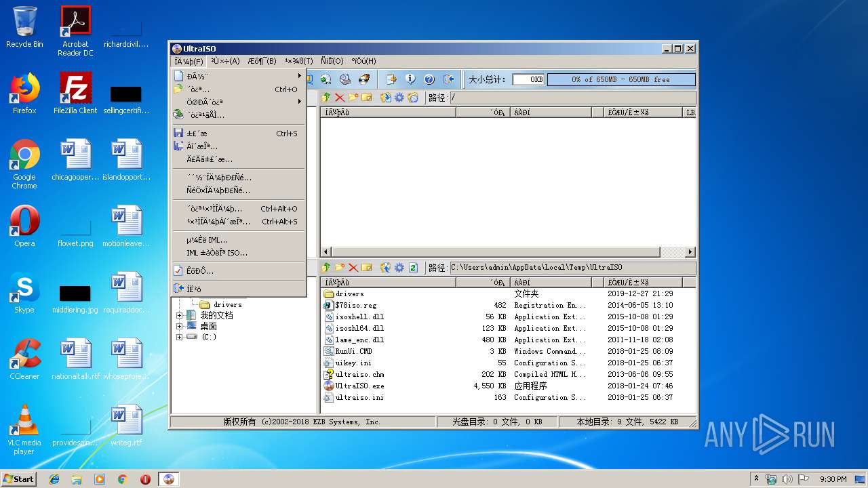Click the ISO panel scrollbar right arrow
868x488 pixels.
pos(690,252)
